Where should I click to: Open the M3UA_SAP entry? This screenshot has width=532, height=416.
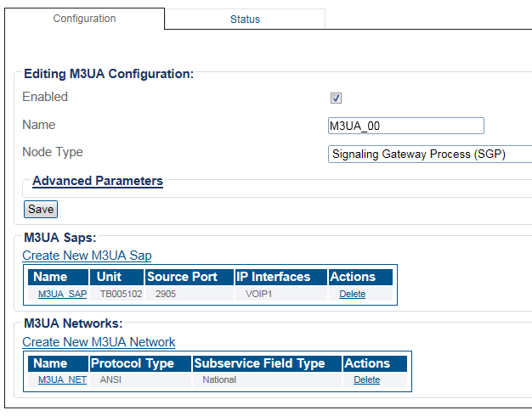point(62,294)
